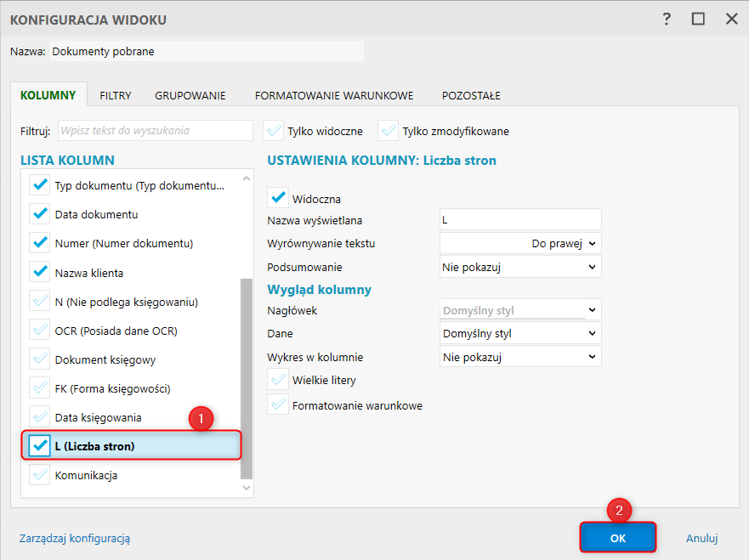Open Zarządzaj konfiguracją link
The height and width of the screenshot is (560, 749).
click(x=75, y=538)
